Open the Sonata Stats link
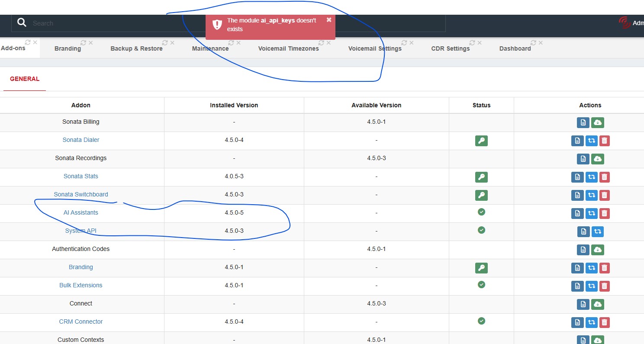 point(81,176)
